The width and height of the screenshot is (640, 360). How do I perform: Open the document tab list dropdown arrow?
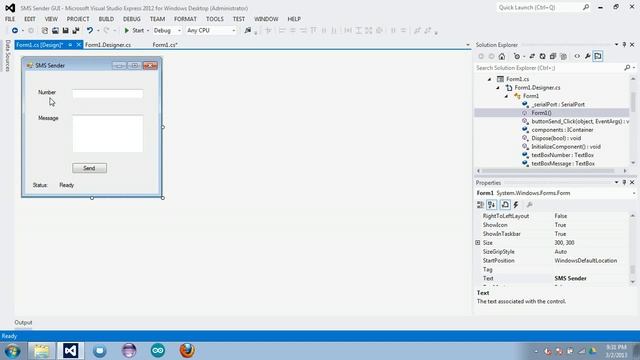(468, 45)
